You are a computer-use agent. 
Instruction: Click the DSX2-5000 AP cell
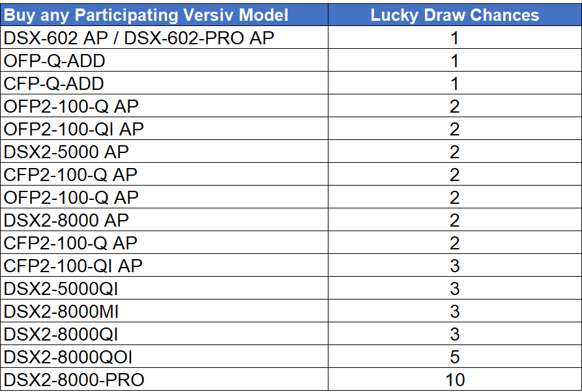click(164, 151)
